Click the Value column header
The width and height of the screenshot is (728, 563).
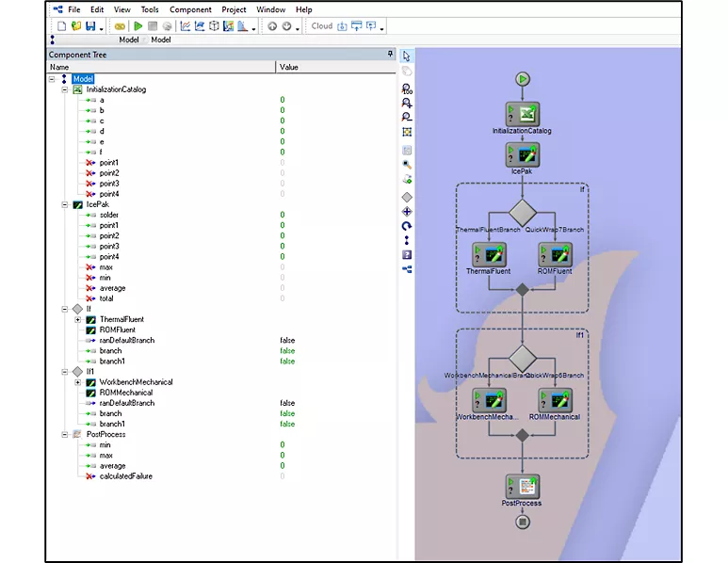point(288,67)
